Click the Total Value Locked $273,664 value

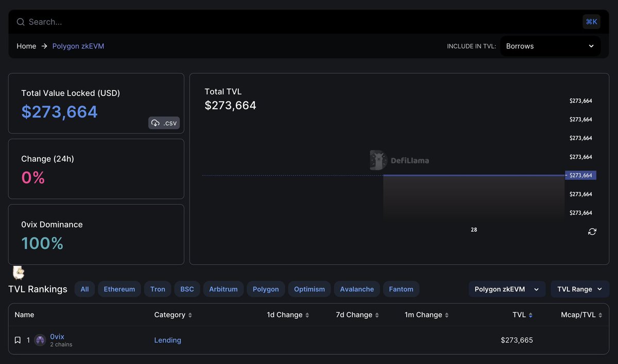(59, 112)
